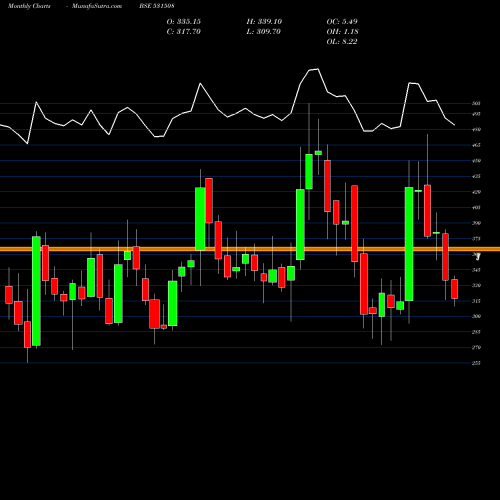This screenshot has height=500, width=500.
Task: Click the low value L: 309.70
Action: pyautogui.click(x=264, y=32)
